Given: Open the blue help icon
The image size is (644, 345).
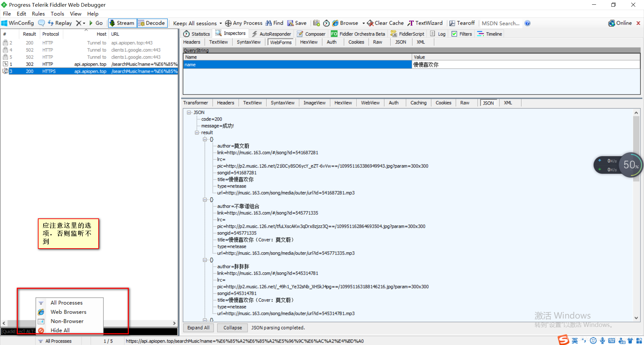Looking at the screenshot, I should pyautogui.click(x=527, y=23).
